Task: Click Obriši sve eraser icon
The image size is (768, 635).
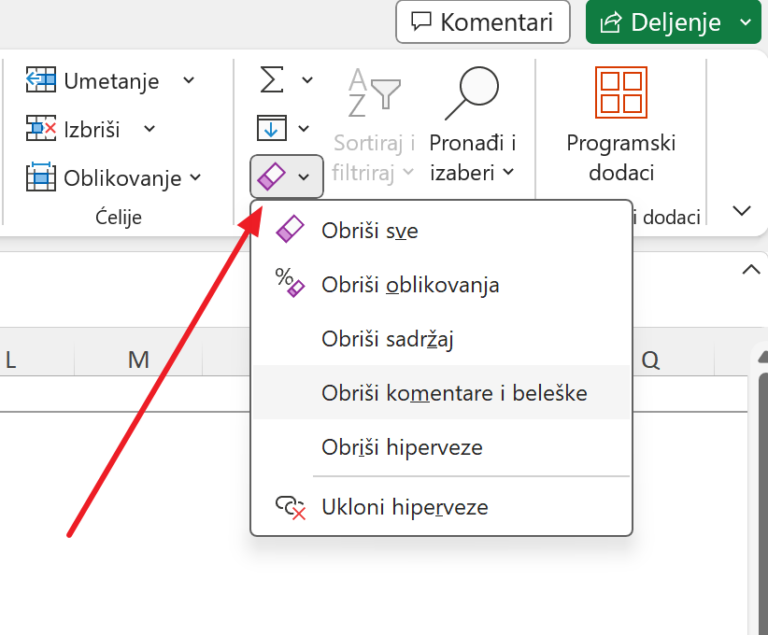Action: [290, 229]
